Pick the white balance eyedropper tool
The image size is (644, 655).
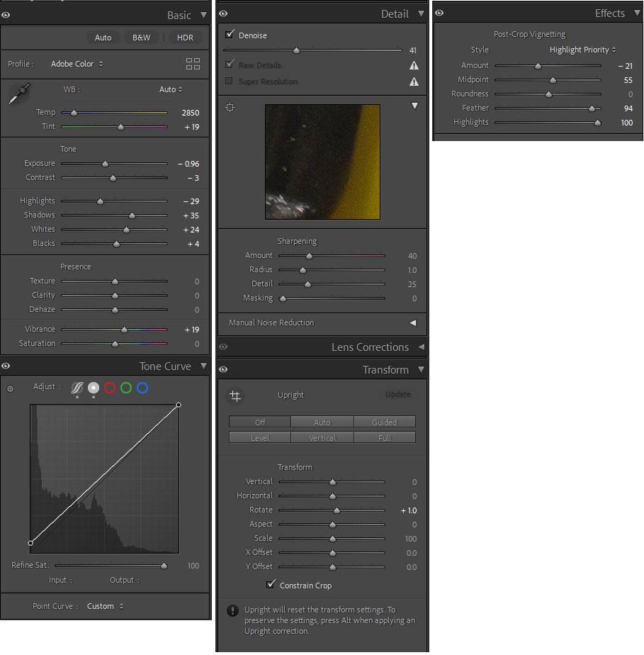pos(19,94)
